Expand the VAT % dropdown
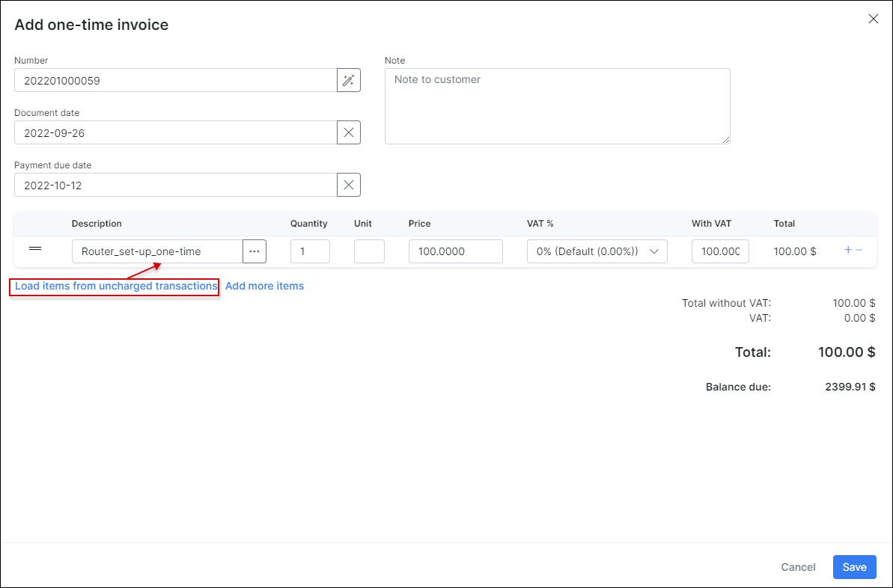Screen dimensions: 893x588 coord(597,251)
